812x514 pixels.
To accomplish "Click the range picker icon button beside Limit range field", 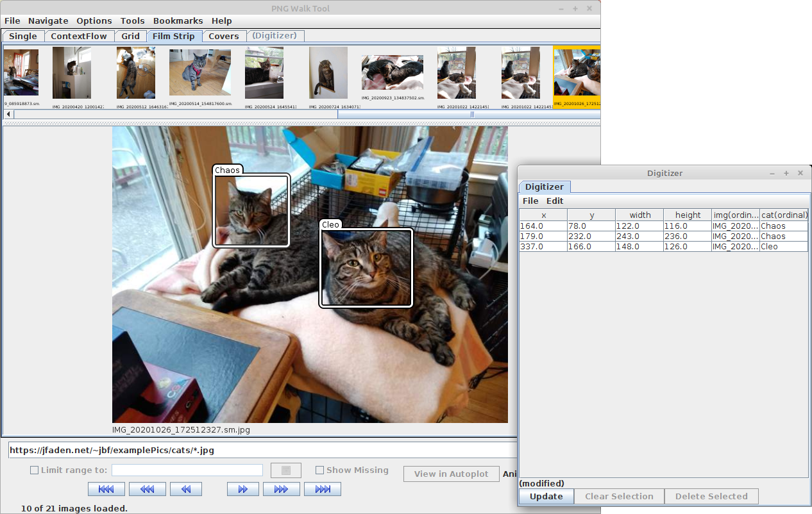I will click(286, 470).
